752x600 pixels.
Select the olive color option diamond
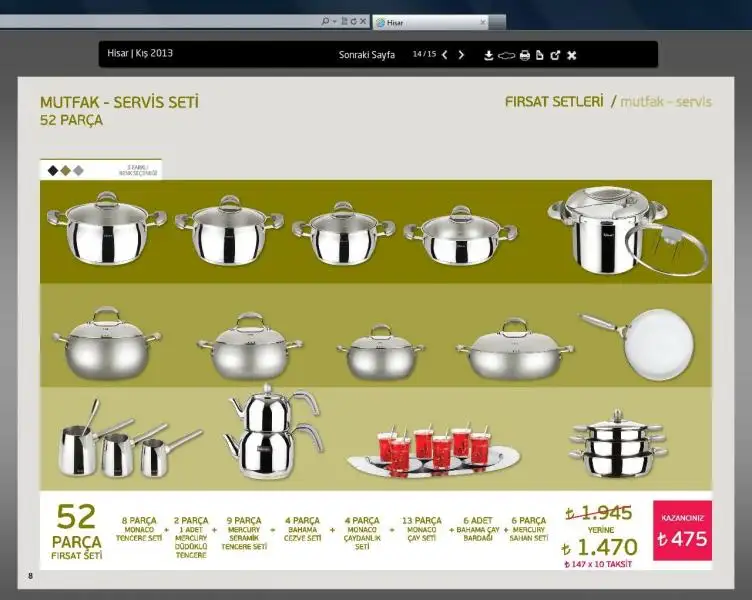(66, 170)
